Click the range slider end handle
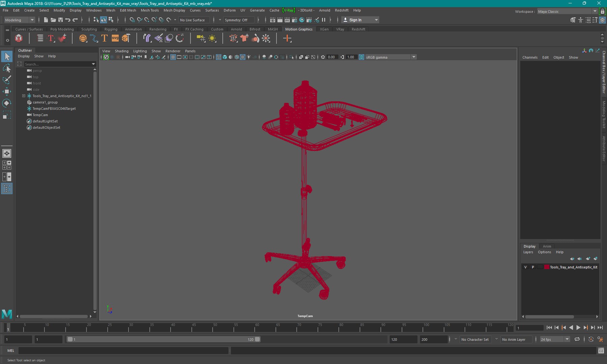 (257, 339)
